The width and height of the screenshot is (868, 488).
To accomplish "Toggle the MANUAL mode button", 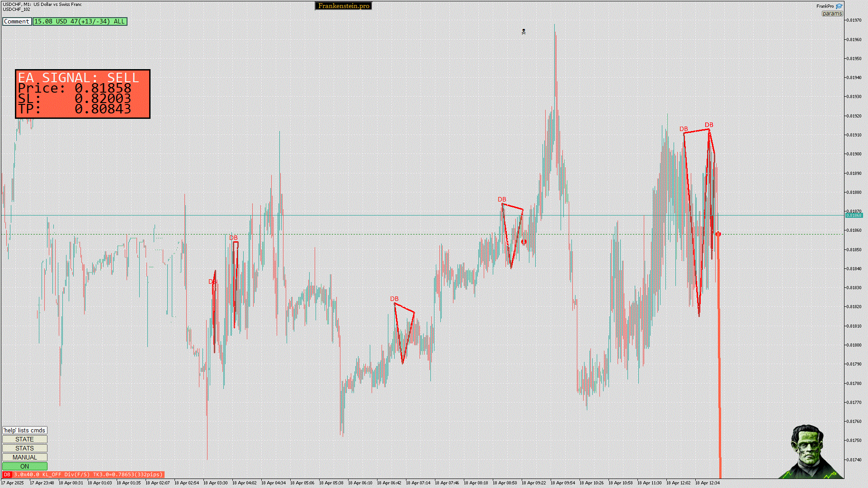I will 24,457.
